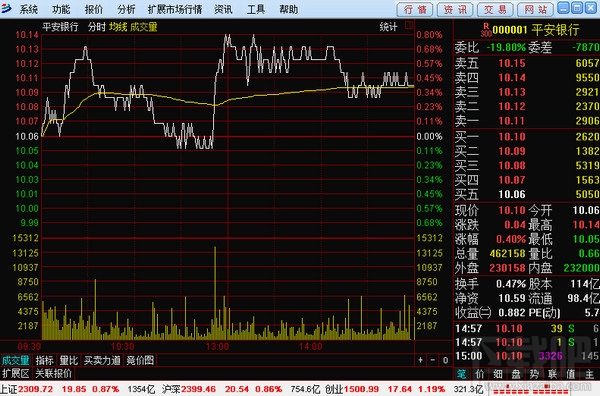Click the 资讯 button at the top right
The height and width of the screenshot is (396, 600).
pos(455,9)
